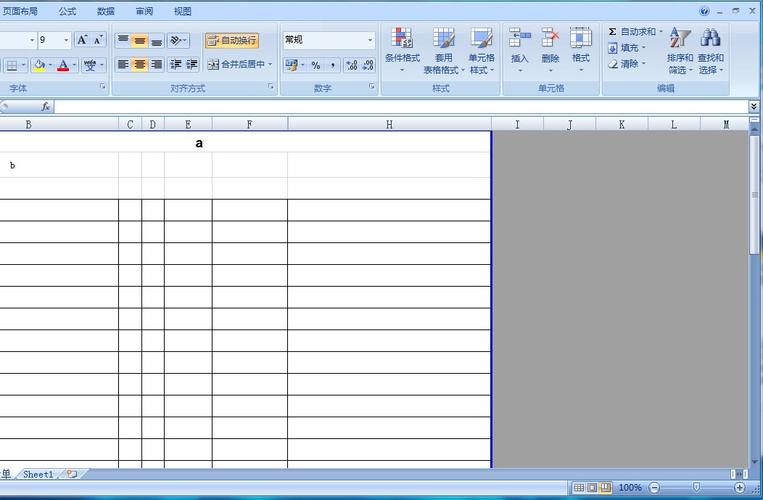The image size is (763, 500).
Task: Apply fill color using the paint bucket
Action: click(x=39, y=65)
